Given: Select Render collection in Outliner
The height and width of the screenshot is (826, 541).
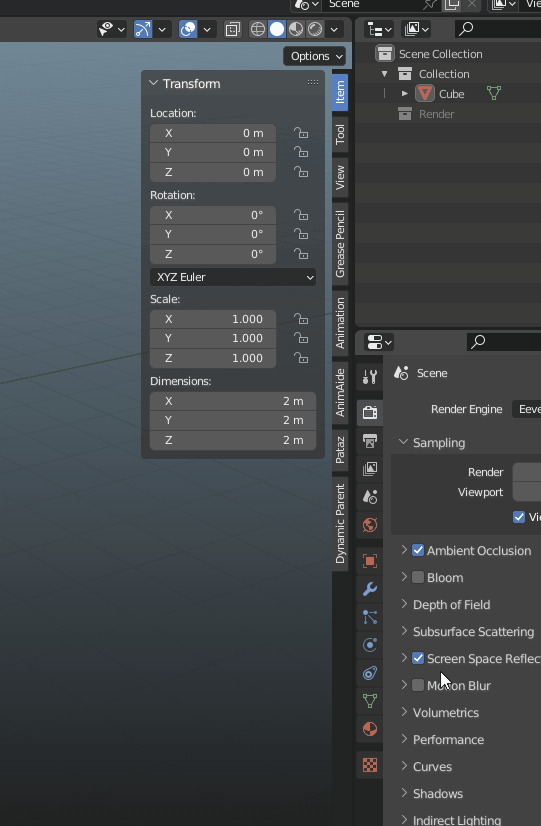Looking at the screenshot, I should (436, 114).
